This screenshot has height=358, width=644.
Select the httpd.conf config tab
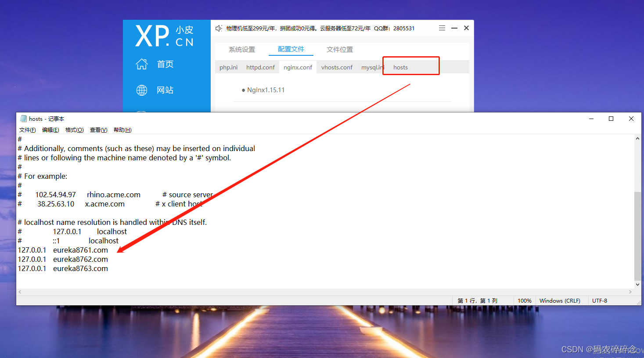(x=260, y=67)
